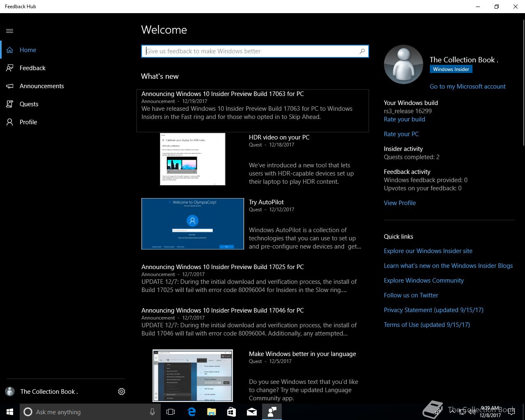This screenshot has width=525, height=420.
Task: Click the Quests sidebar icon
Action: click(10, 104)
